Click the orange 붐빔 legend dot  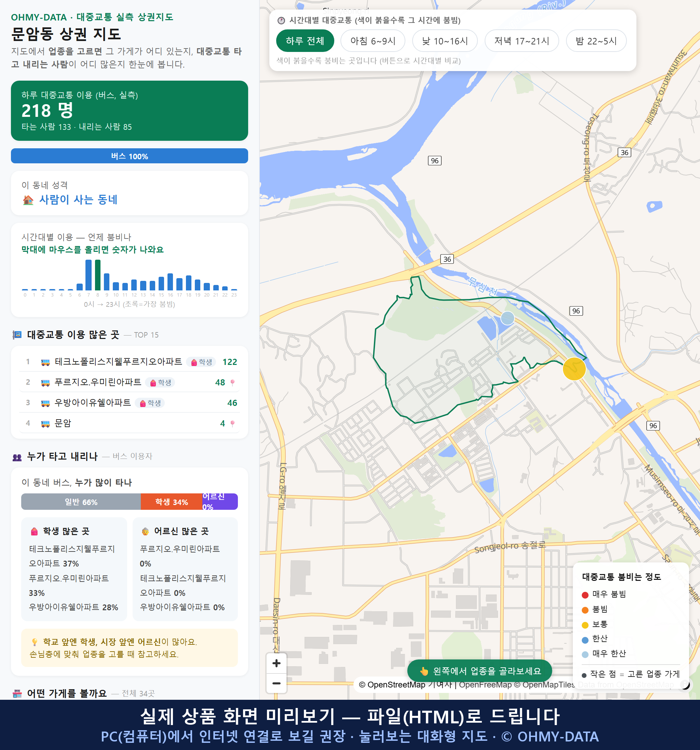click(585, 610)
